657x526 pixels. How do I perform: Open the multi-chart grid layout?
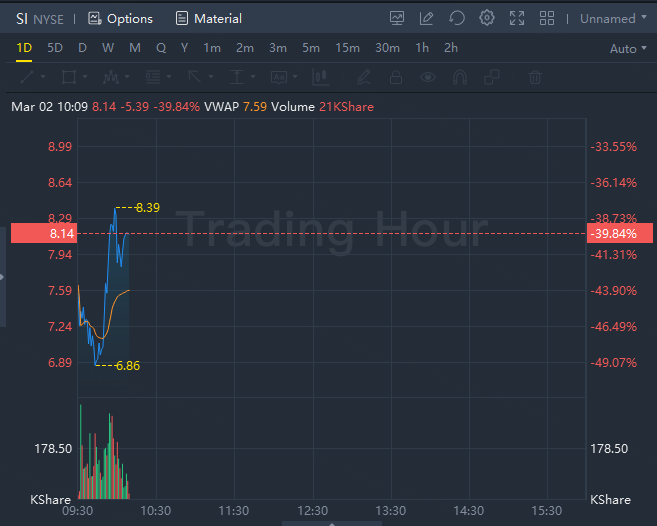click(x=547, y=18)
